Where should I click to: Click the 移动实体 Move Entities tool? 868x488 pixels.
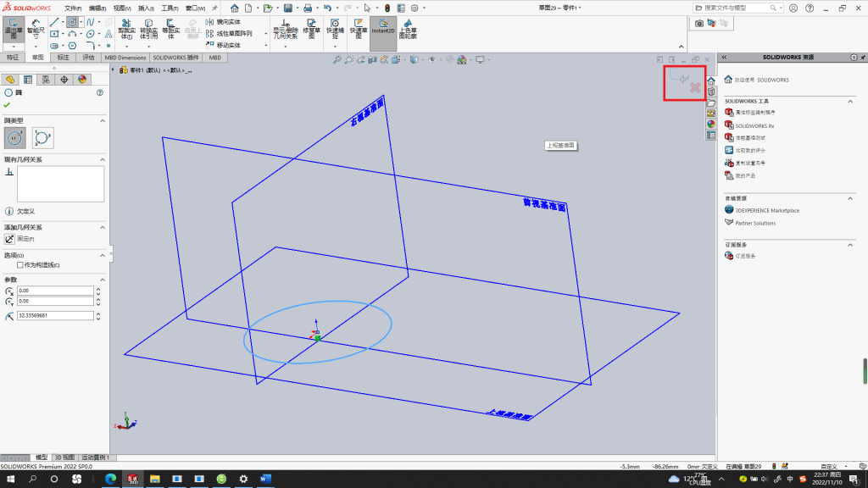click(x=223, y=45)
